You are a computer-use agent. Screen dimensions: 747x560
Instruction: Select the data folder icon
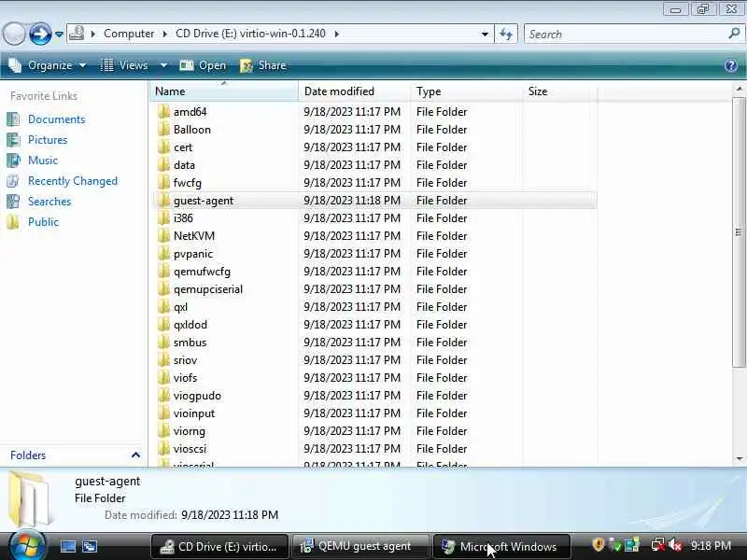(164, 165)
